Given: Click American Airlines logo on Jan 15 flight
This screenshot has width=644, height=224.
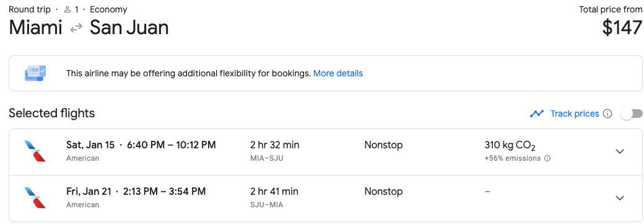Looking at the screenshot, I should pyautogui.click(x=35, y=151).
